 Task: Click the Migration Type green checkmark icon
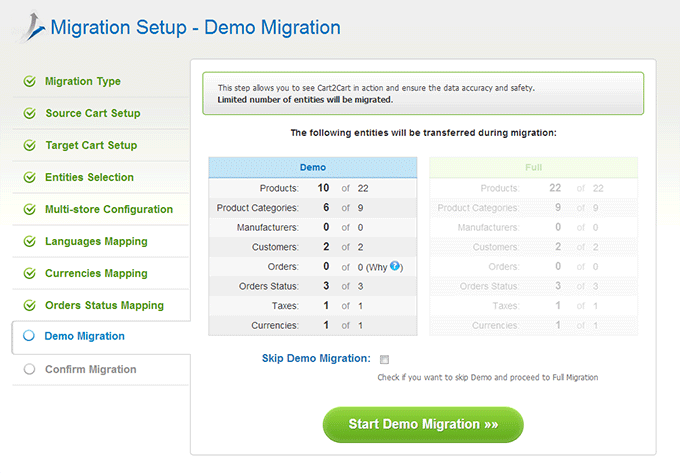coord(29,81)
